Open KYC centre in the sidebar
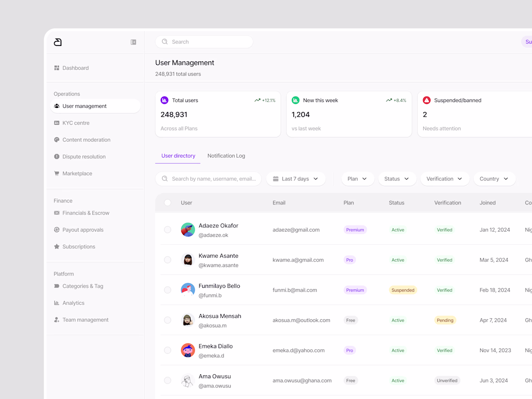The image size is (532, 399). (95, 123)
